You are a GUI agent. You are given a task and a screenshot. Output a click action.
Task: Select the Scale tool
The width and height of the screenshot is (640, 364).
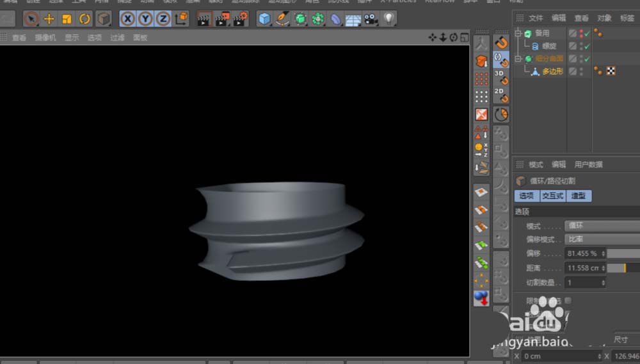point(67,19)
